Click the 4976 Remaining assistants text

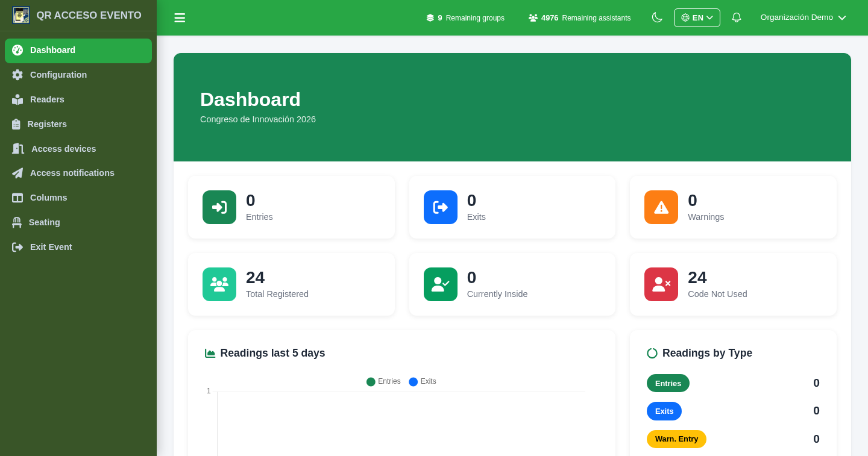point(586,18)
